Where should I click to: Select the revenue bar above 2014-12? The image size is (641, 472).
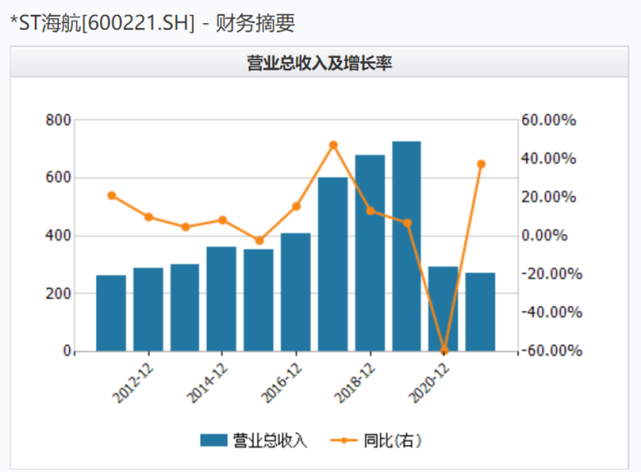click(221, 299)
